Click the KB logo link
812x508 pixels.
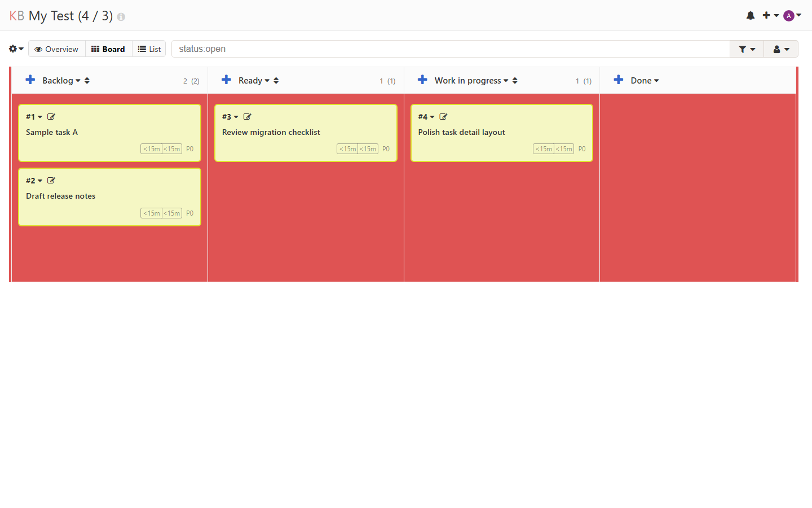pos(17,16)
